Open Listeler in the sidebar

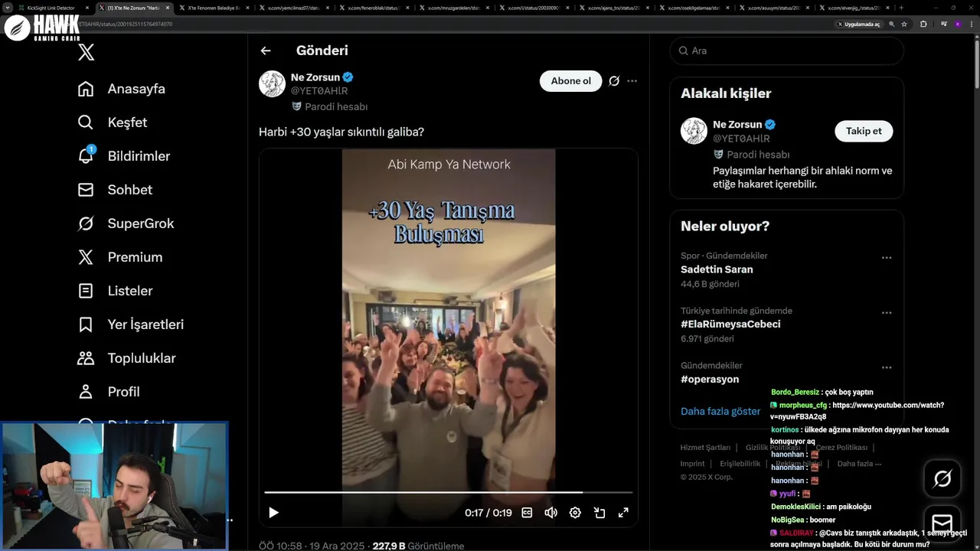click(116, 291)
